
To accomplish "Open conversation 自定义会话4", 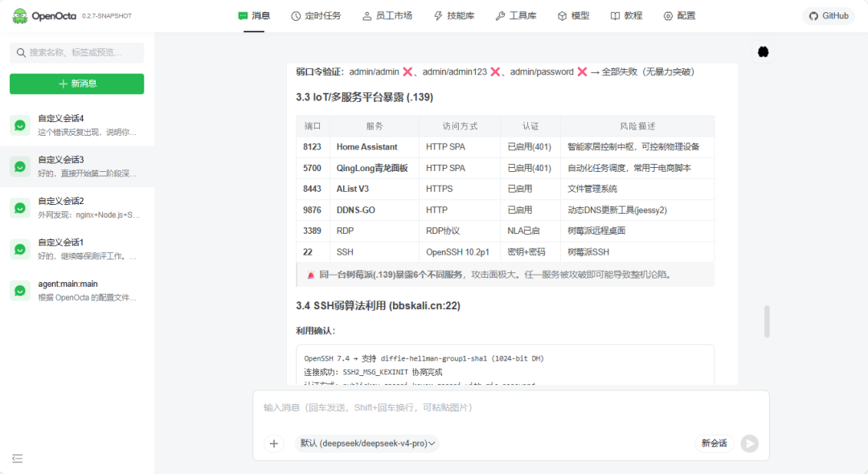I will [77, 125].
